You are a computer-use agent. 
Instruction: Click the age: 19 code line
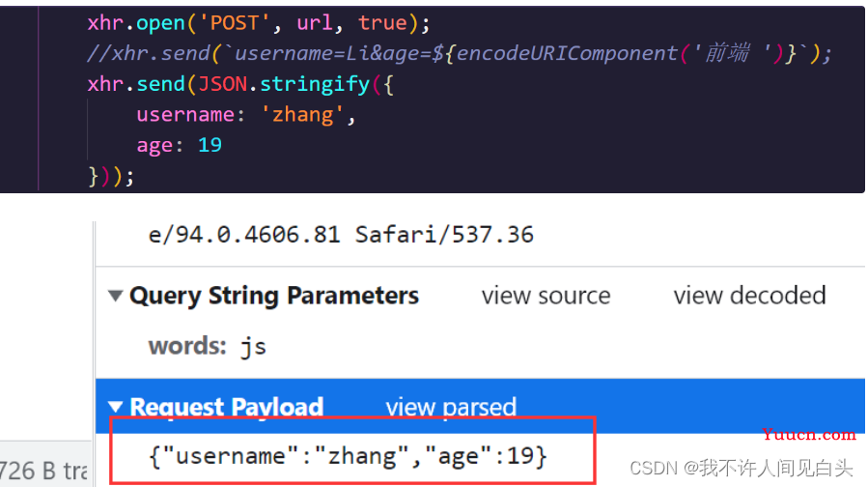179,145
